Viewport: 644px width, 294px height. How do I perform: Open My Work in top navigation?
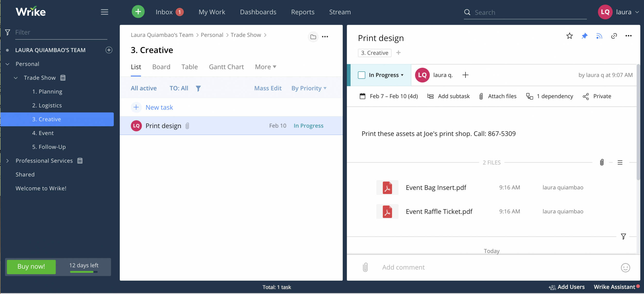(x=212, y=12)
